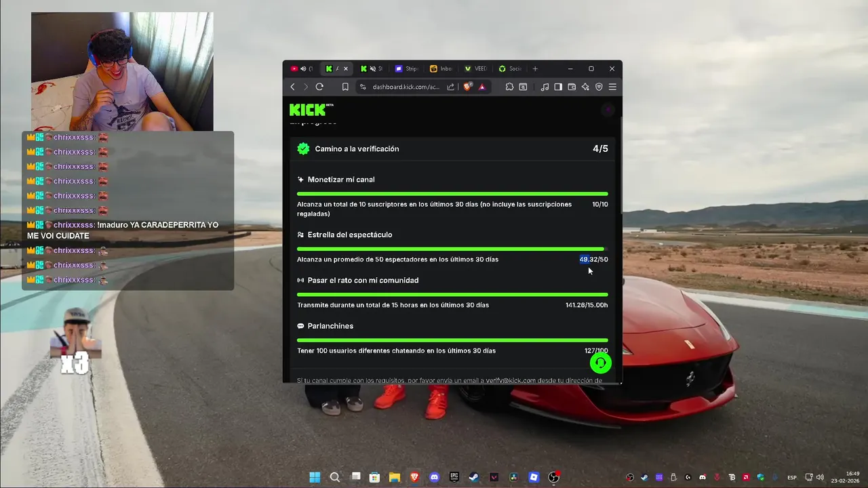Open the Windows Start menu
The width and height of the screenshot is (868, 488).
[315, 477]
